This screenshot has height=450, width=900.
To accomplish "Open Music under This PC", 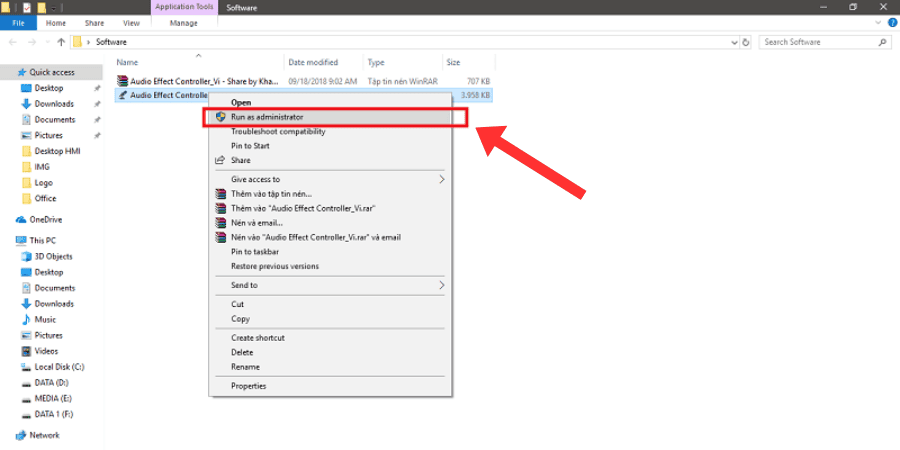I will click(x=45, y=320).
